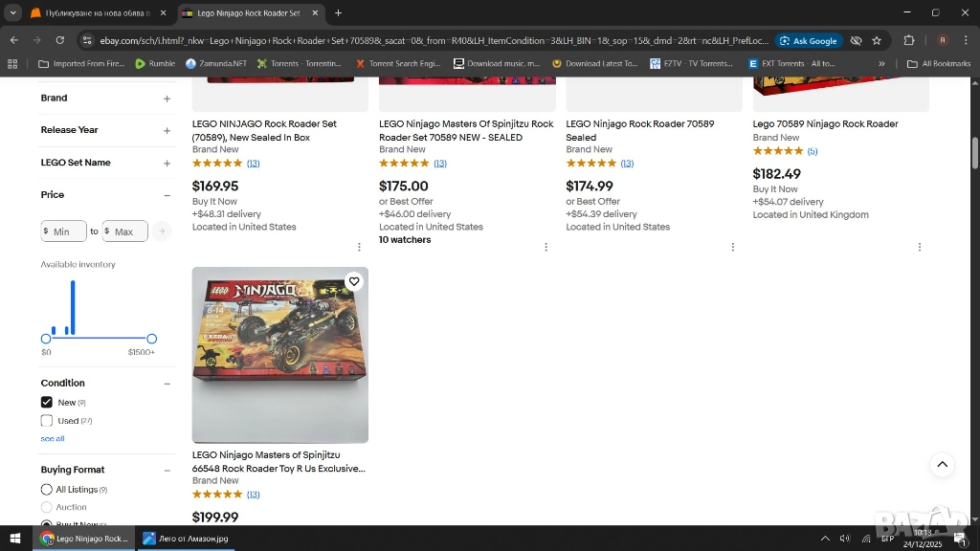Click the right price slider handle
Viewport: 980px width, 551px height.
(x=151, y=339)
